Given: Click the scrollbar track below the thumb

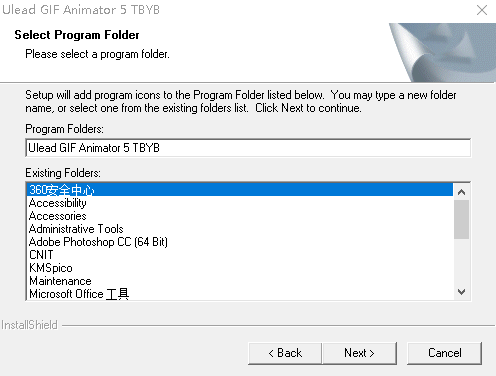Looking at the screenshot, I should (x=461, y=261).
